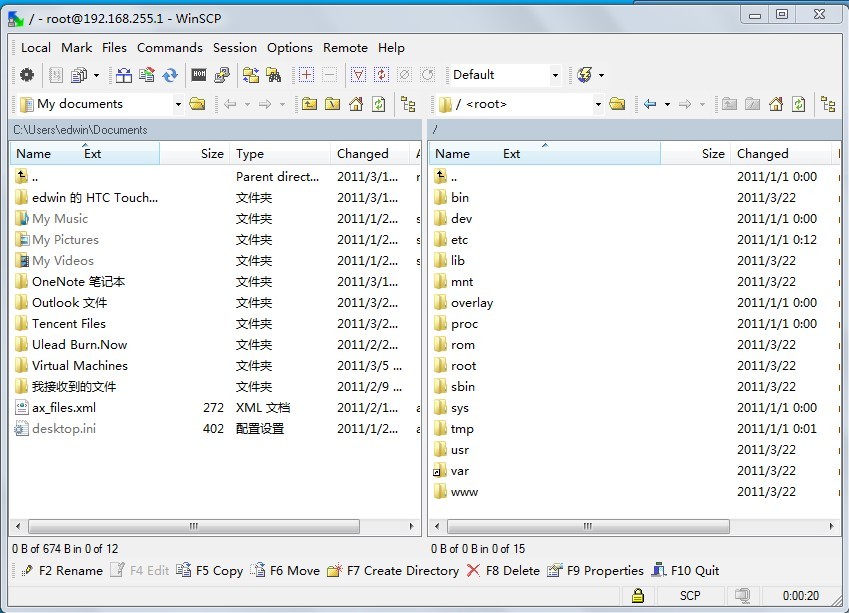This screenshot has height=613, width=849.
Task: Open the Local menu
Action: pyautogui.click(x=36, y=48)
